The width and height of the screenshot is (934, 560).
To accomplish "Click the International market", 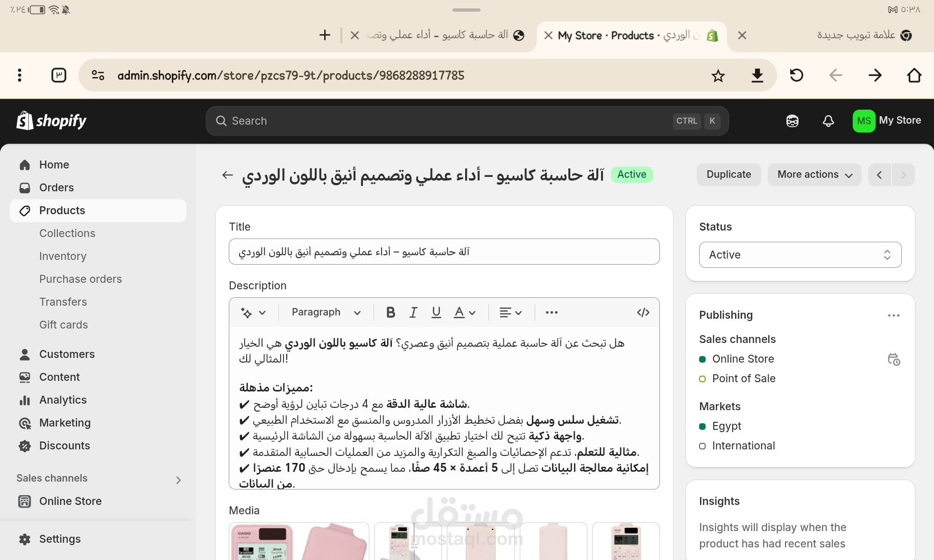I will [743, 446].
